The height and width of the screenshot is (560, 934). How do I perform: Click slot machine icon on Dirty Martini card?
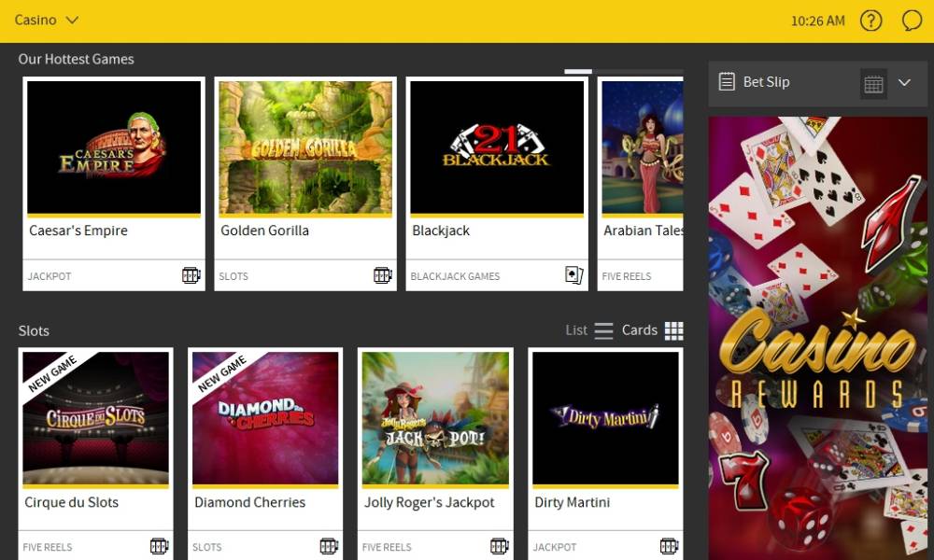(x=669, y=546)
